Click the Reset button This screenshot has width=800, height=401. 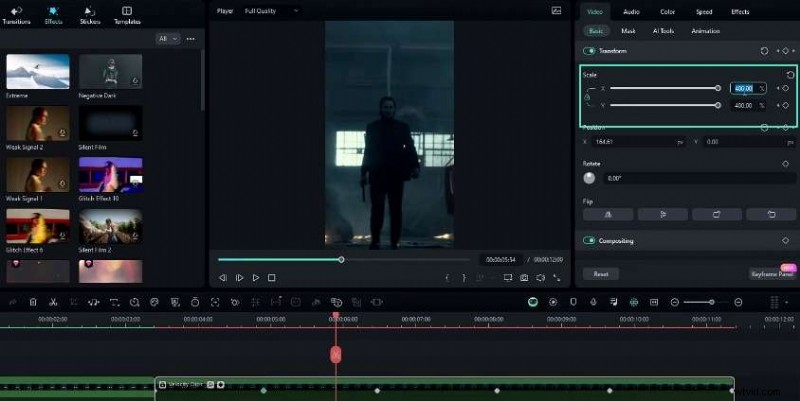(x=601, y=274)
